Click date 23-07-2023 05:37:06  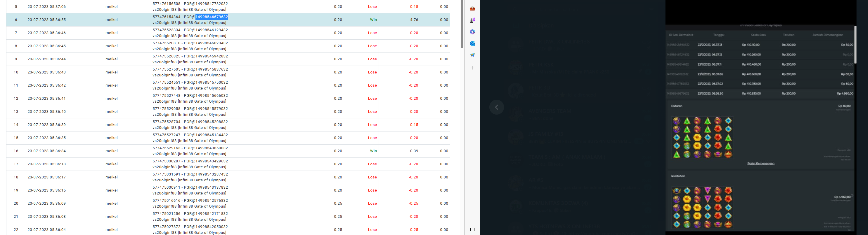[x=47, y=7]
